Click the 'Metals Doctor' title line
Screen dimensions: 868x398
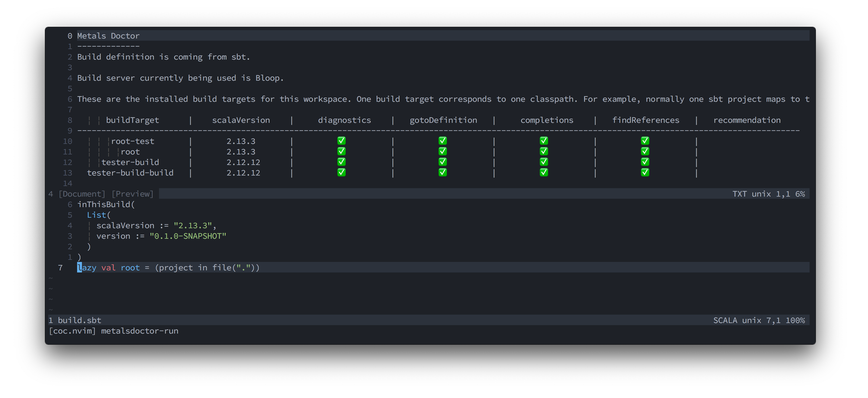(108, 36)
